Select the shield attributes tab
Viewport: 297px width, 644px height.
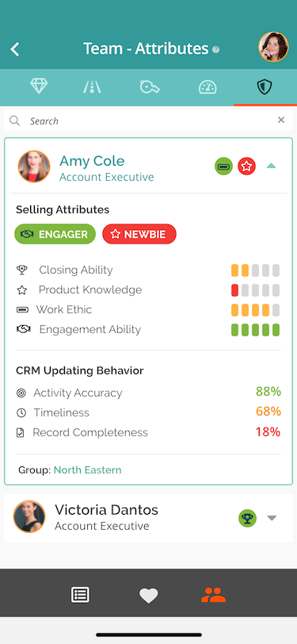[265, 87]
